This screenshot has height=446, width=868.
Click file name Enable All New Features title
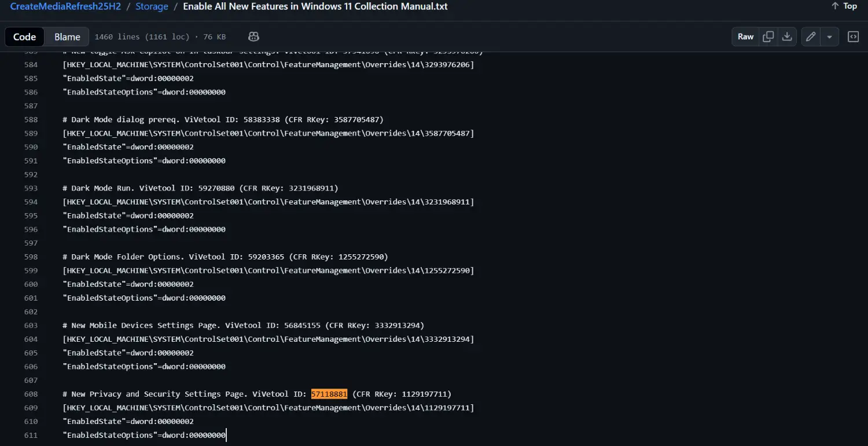pos(315,6)
